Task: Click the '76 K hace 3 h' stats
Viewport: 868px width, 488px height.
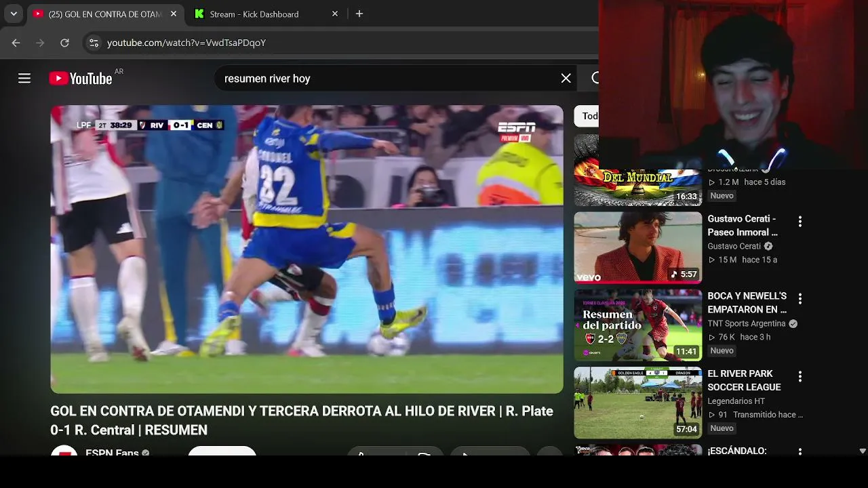Action: [x=739, y=337]
